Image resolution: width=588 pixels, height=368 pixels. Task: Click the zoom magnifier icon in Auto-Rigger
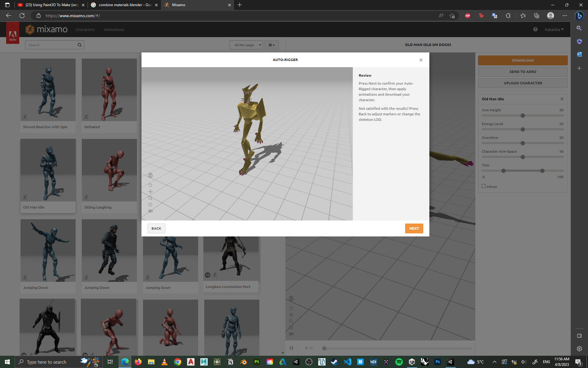(x=150, y=198)
